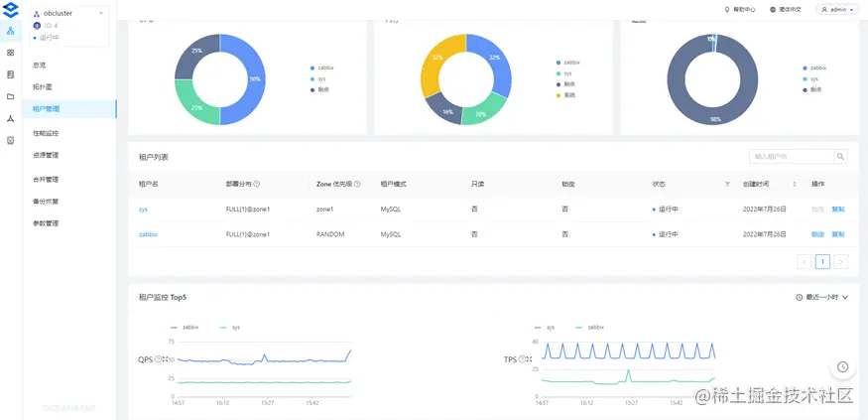
Task: Toggle zabbix series in QPS chart legend
Action: click(x=185, y=328)
